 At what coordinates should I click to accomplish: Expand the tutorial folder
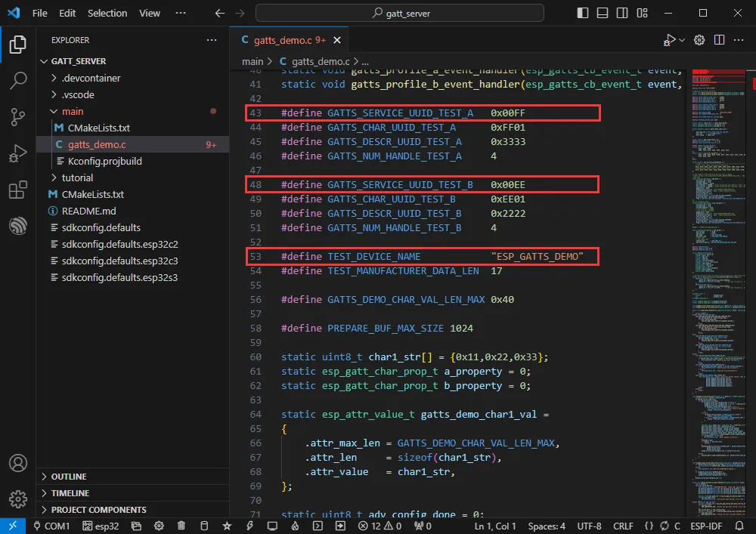coord(77,177)
